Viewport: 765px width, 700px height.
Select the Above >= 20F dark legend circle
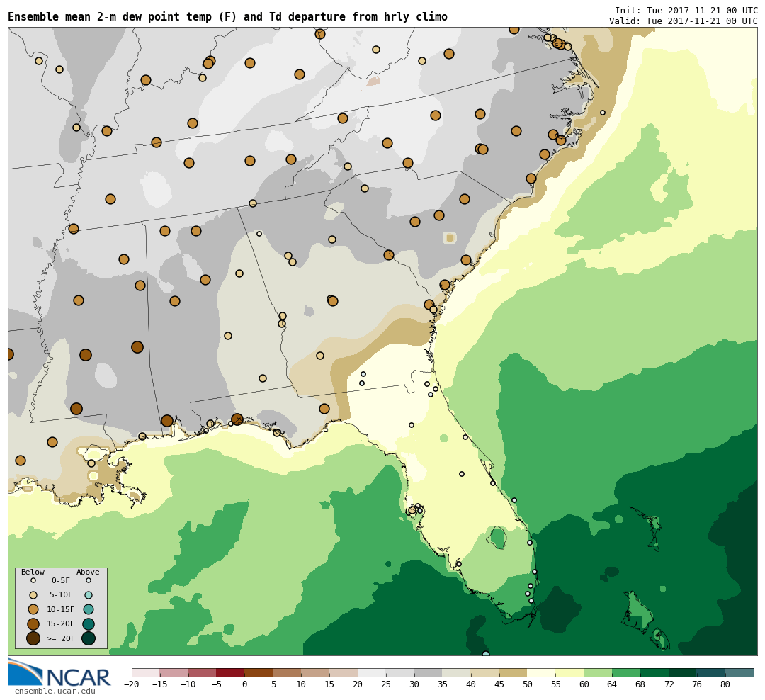pos(89,638)
